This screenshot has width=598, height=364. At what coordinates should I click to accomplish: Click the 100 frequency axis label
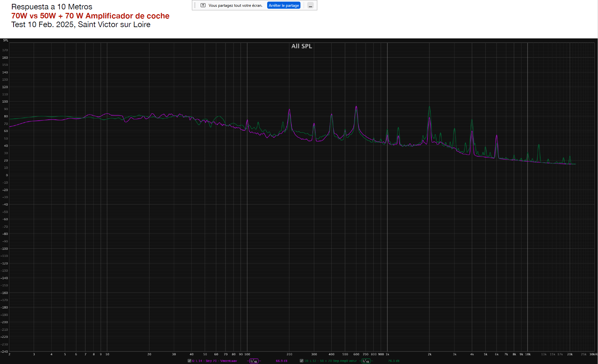click(247, 354)
